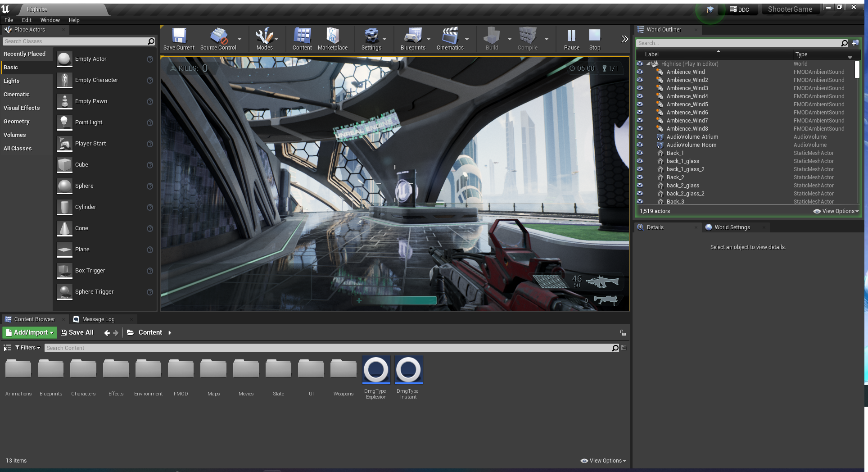Hide Ambience_Wind actor visibility

[x=640, y=72]
